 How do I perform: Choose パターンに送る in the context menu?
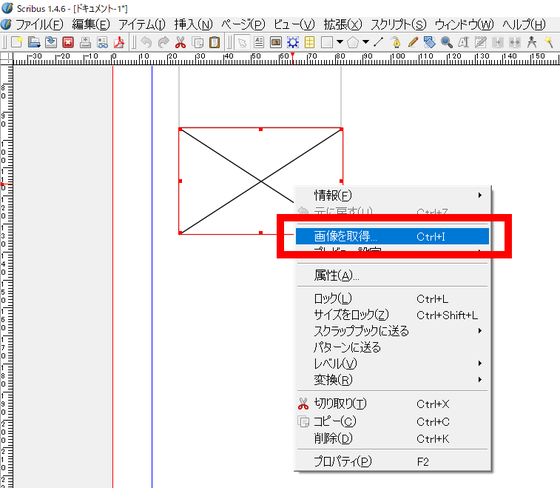pyautogui.click(x=392, y=347)
